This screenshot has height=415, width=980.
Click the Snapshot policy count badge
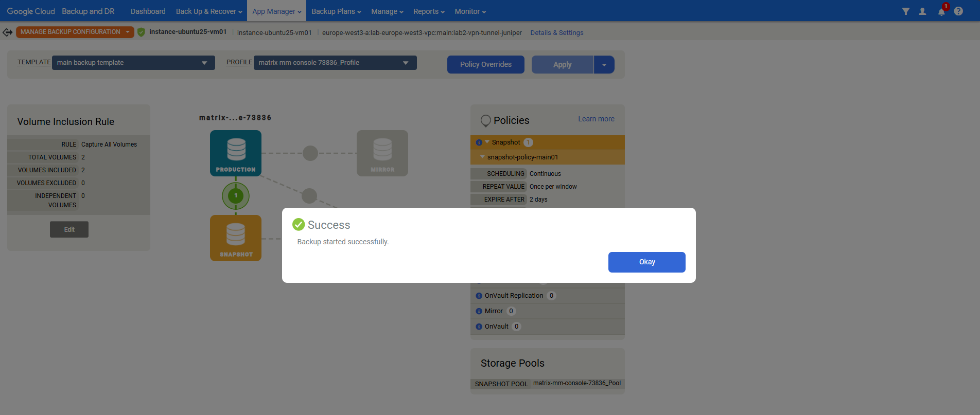tap(528, 142)
